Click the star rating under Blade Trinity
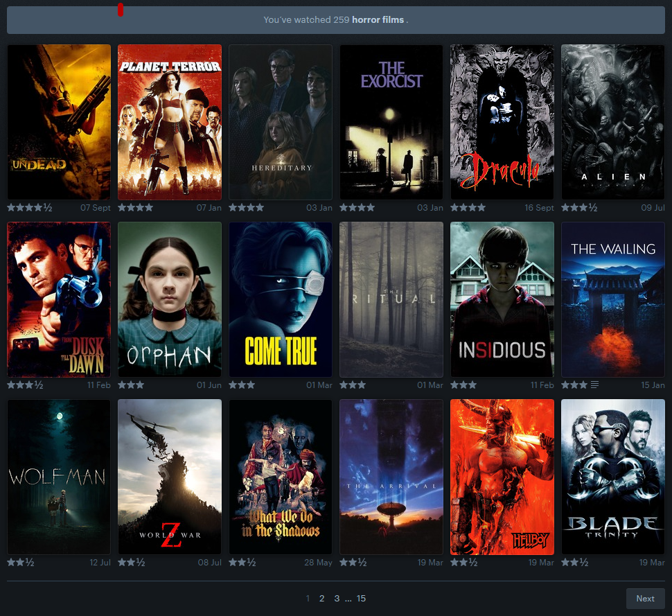This screenshot has height=616, width=672. coord(575,563)
